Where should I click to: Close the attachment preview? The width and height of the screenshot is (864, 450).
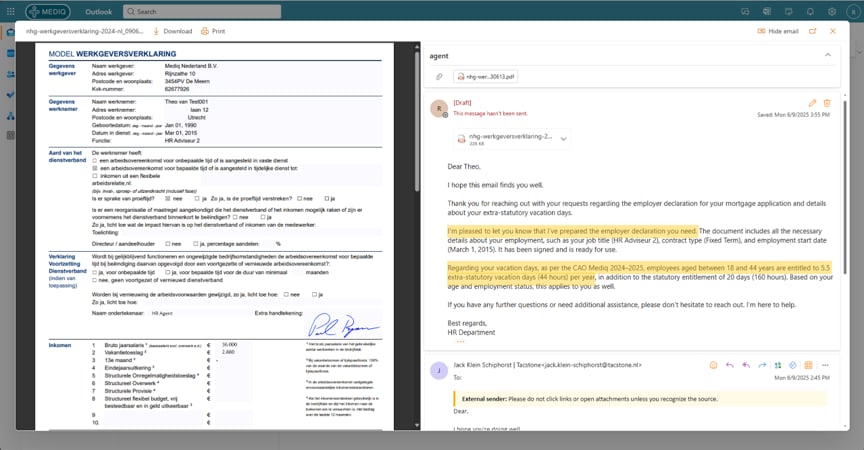click(x=833, y=31)
